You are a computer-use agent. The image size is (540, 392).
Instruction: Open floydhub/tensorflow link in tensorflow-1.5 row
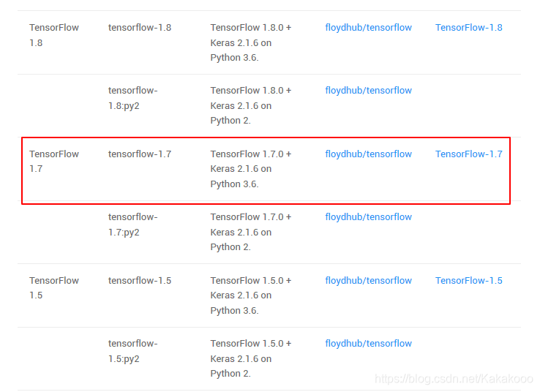point(368,281)
